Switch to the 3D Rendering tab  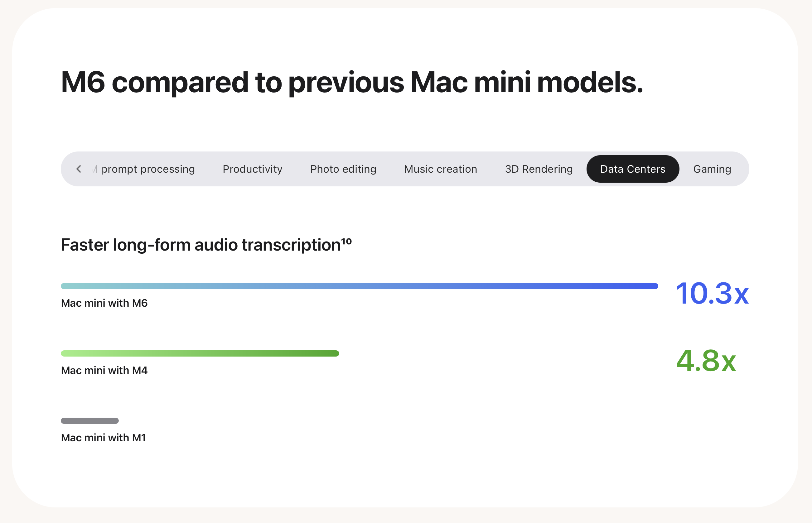[539, 169]
